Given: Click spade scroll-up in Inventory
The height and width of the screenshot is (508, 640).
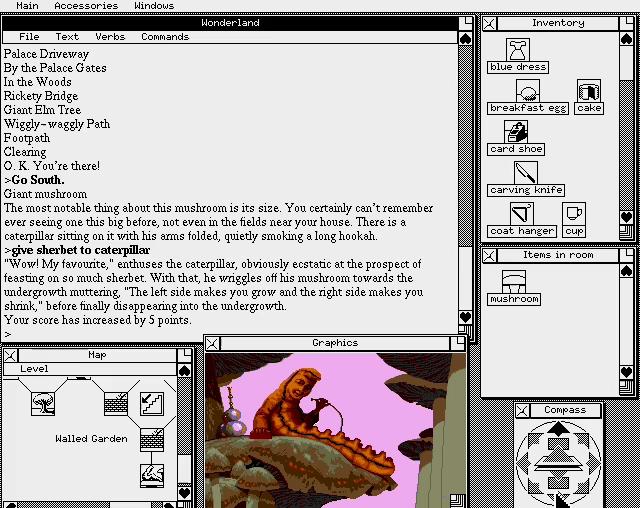Looking at the screenshot, I should [x=626, y=39].
